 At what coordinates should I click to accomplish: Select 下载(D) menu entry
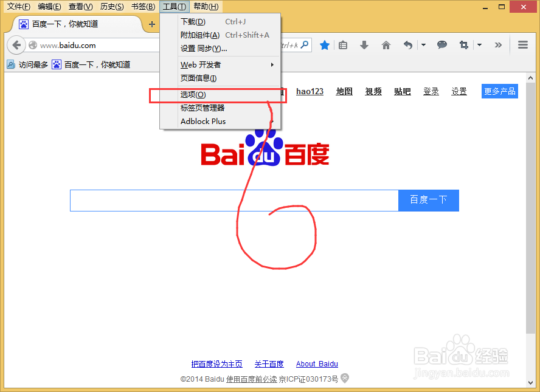click(x=220, y=22)
